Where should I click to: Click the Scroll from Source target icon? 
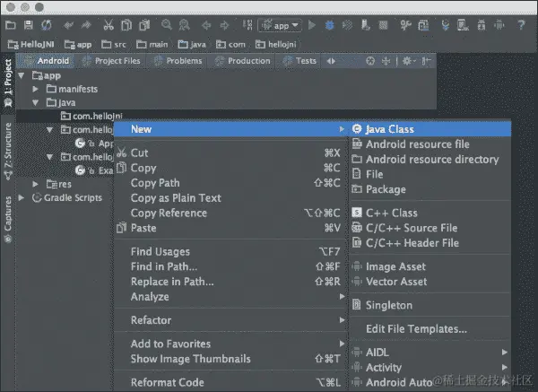tap(369, 61)
